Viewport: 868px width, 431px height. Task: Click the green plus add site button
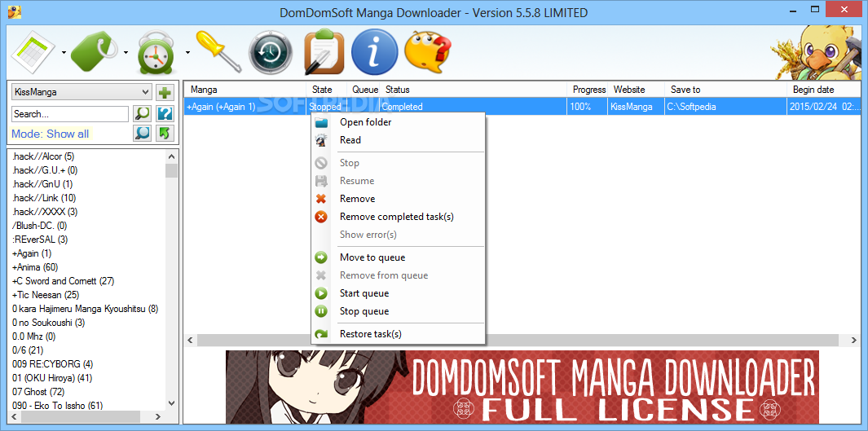point(165,92)
